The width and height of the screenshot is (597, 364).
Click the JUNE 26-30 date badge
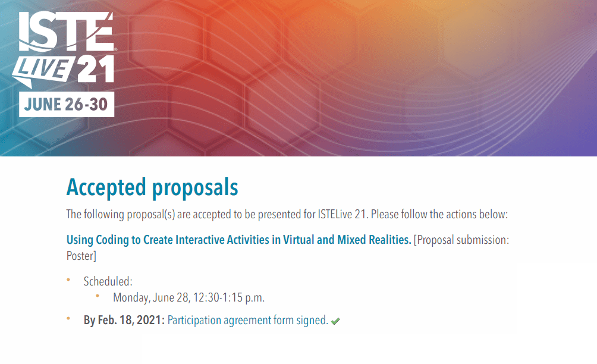(66, 105)
